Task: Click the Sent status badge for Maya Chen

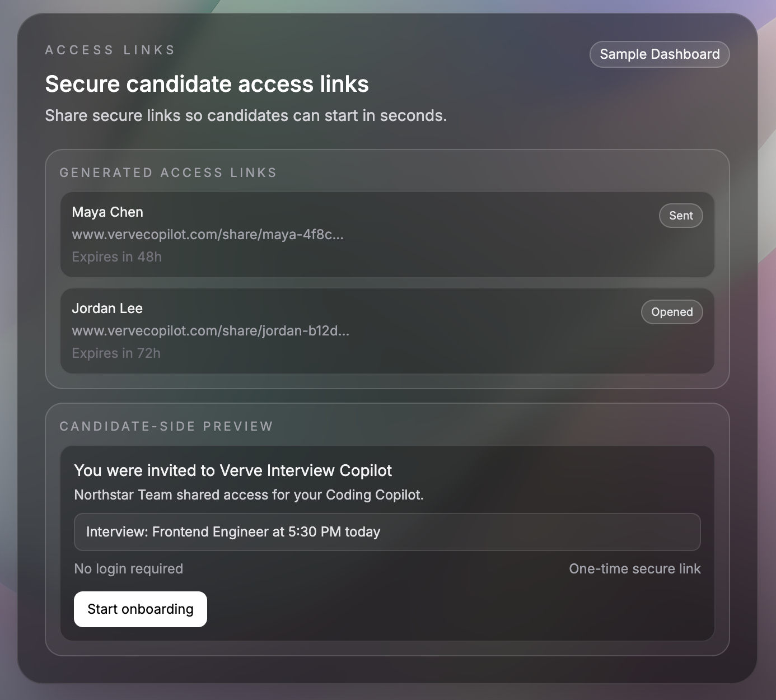Action: coord(680,216)
